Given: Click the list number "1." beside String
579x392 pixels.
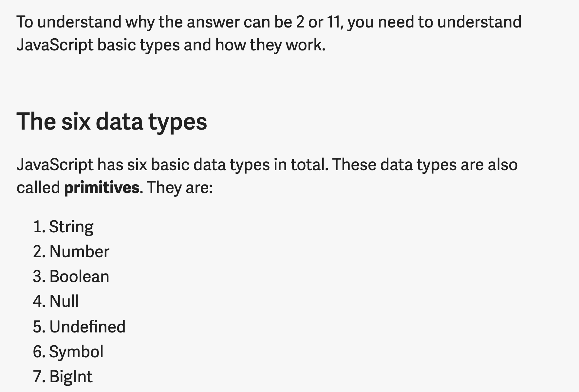Looking at the screenshot, I should tap(39, 227).
